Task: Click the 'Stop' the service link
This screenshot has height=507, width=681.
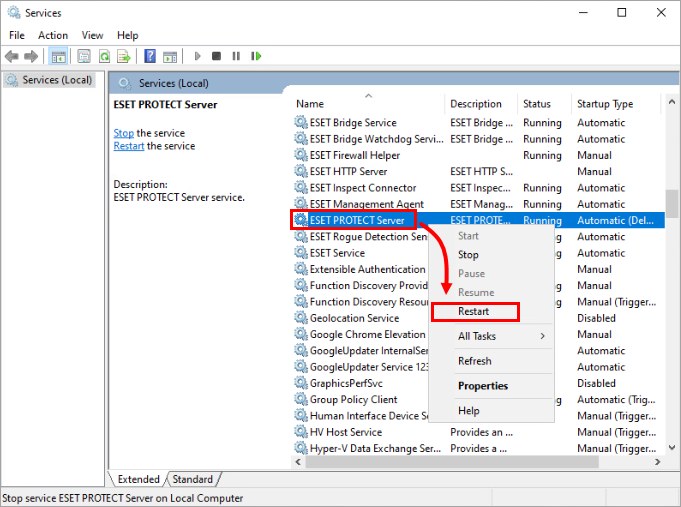Action: (123, 133)
